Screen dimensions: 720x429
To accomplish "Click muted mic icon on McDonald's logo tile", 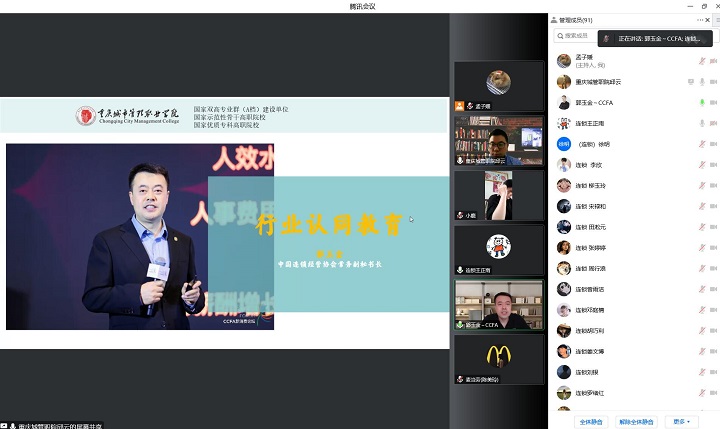I will click(x=460, y=379).
